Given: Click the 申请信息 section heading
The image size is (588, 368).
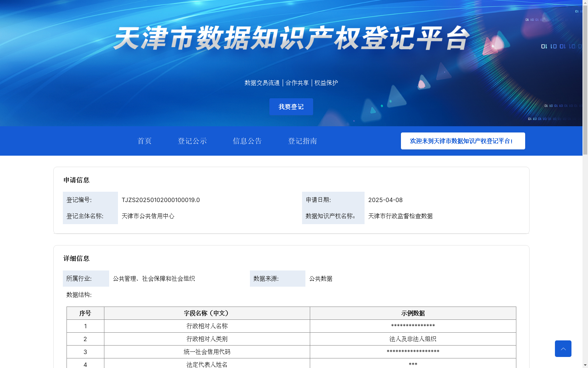Looking at the screenshot, I should (x=76, y=180).
